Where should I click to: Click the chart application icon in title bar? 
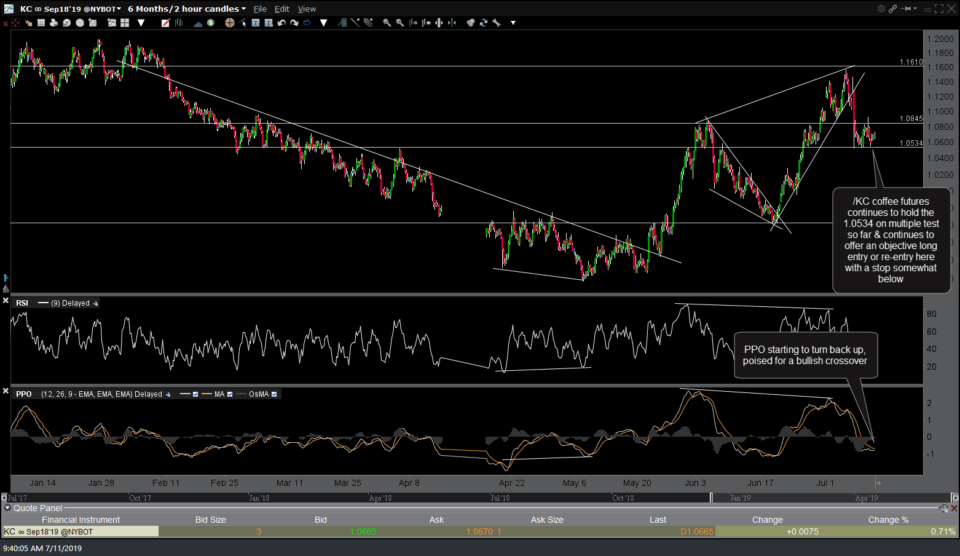[x=9, y=9]
